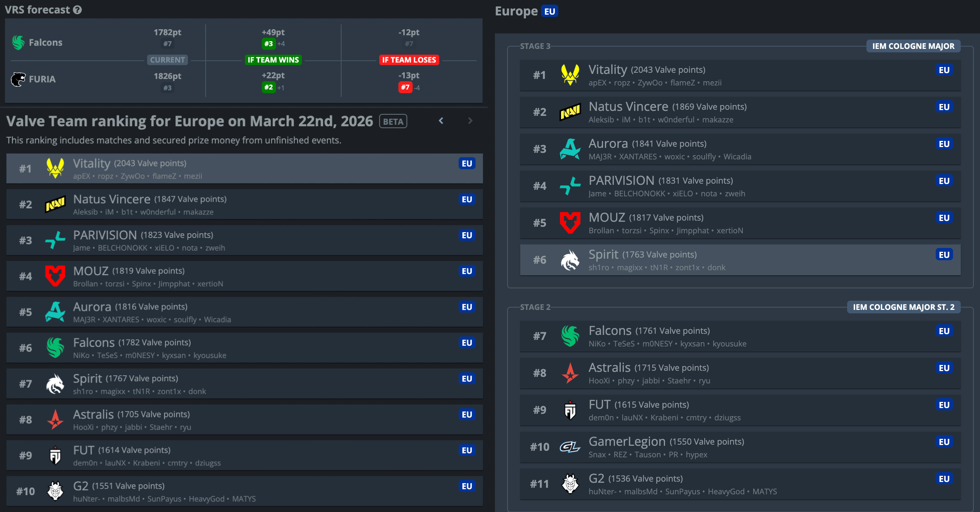This screenshot has height=512, width=980.
Task: Open Natus Vincere team link in left ranking
Action: [112, 199]
